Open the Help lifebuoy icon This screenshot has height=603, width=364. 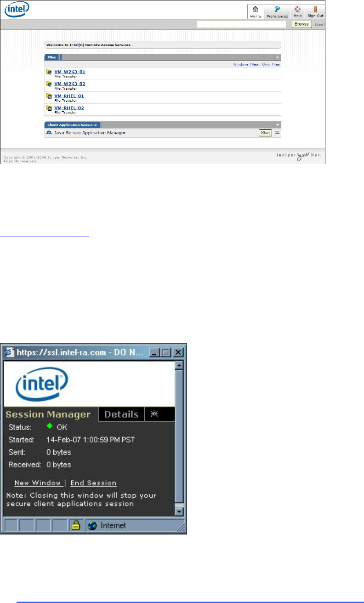(298, 9)
